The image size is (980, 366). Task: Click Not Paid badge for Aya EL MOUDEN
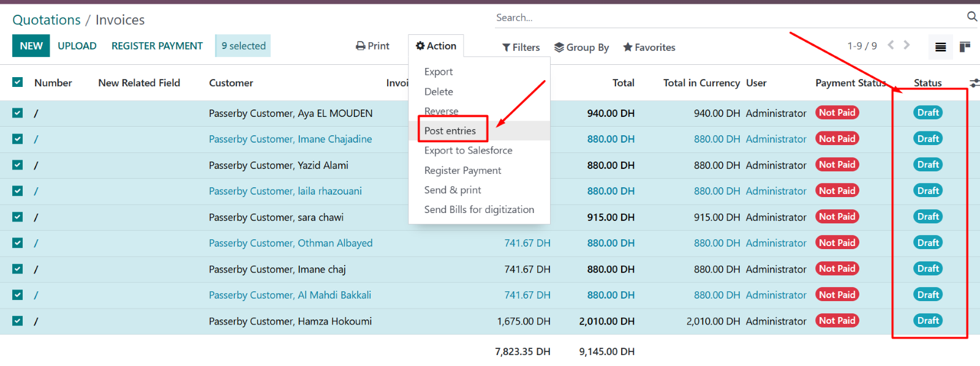[x=837, y=113]
